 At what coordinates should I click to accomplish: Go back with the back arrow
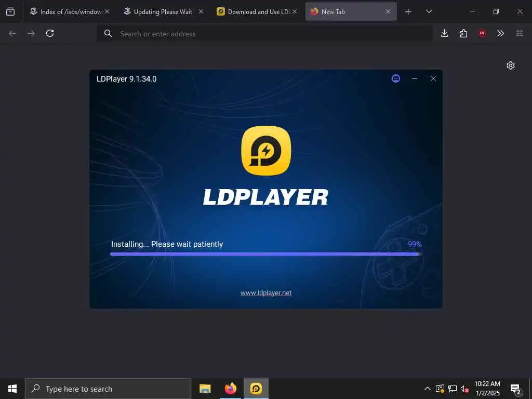click(12, 33)
